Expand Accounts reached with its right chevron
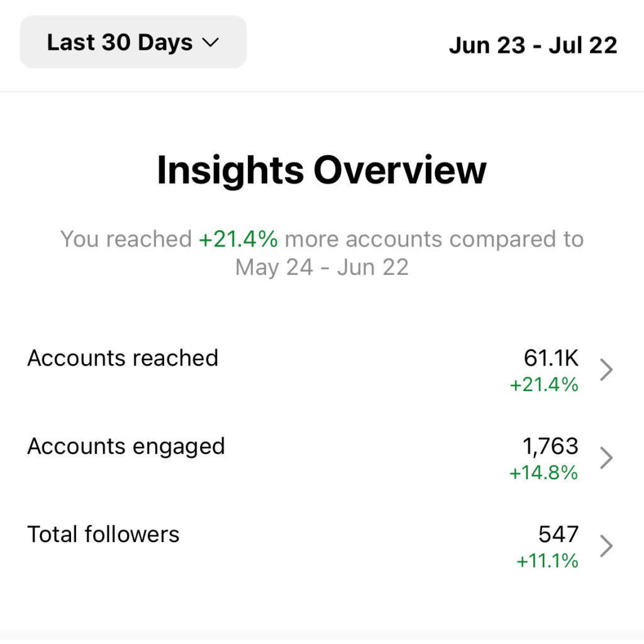644x644 pixels. click(x=606, y=370)
